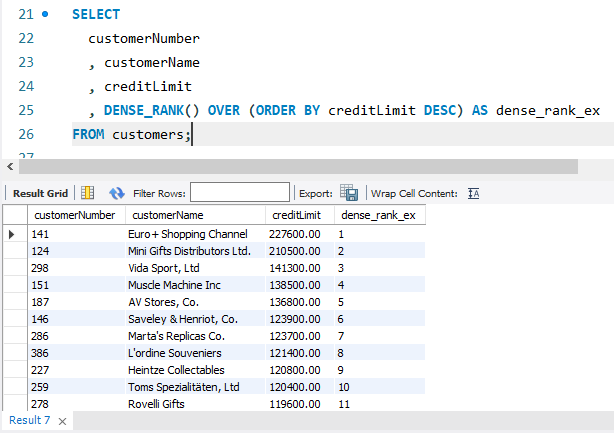614x433 pixels.
Task: Sort by creditLimit column header
Action: [x=300, y=215]
